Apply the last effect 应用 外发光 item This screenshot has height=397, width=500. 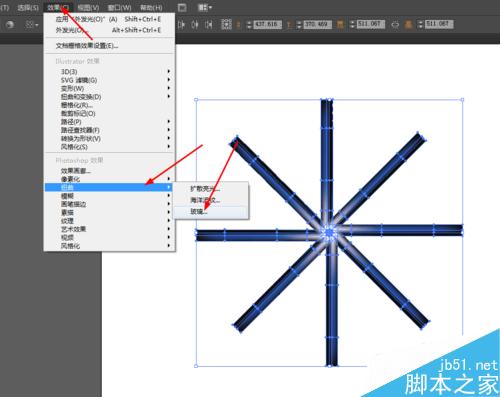coord(109,19)
